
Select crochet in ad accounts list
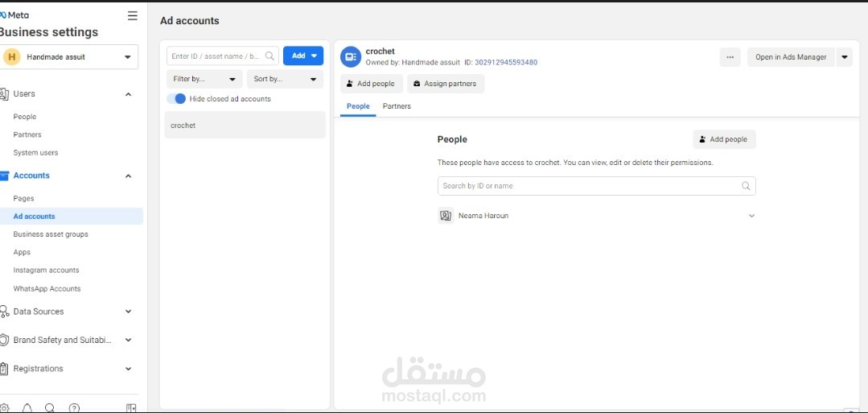point(245,126)
